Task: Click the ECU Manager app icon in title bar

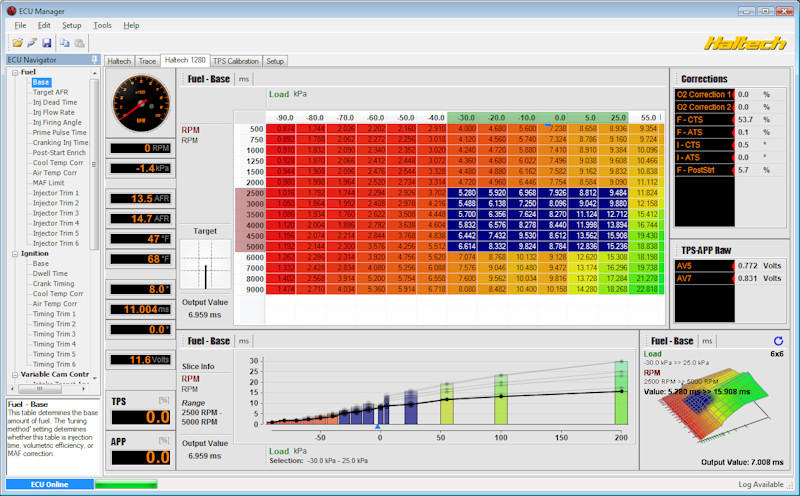Action: point(11,11)
